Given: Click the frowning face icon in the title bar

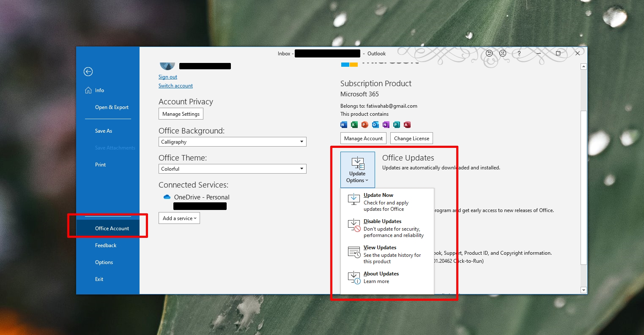Looking at the screenshot, I should click(502, 53).
